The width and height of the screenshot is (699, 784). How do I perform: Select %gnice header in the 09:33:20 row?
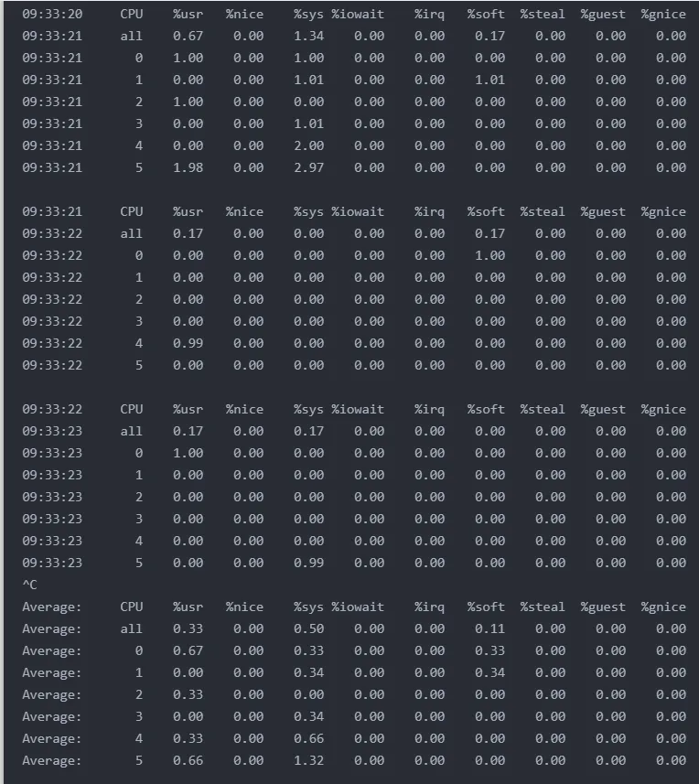point(663,14)
